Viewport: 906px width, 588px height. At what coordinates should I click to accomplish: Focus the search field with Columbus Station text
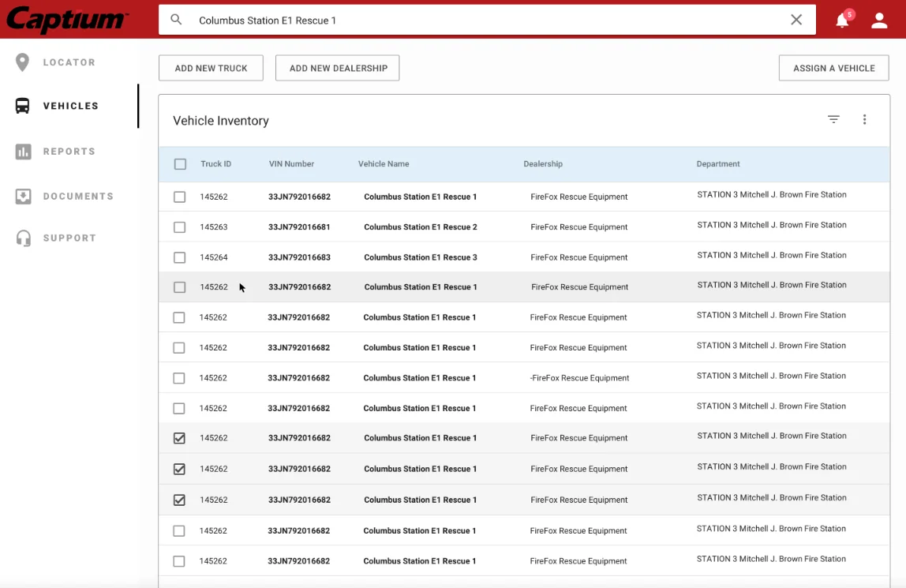tap(489, 21)
